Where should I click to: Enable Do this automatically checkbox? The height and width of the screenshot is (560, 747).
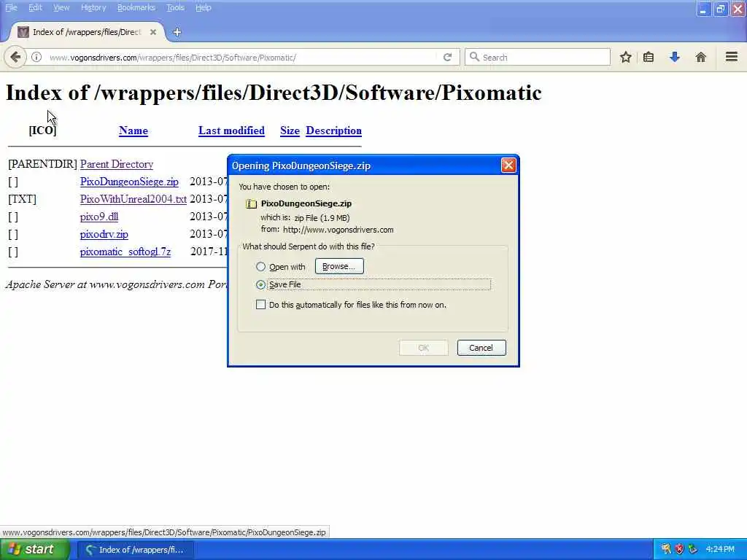click(260, 305)
